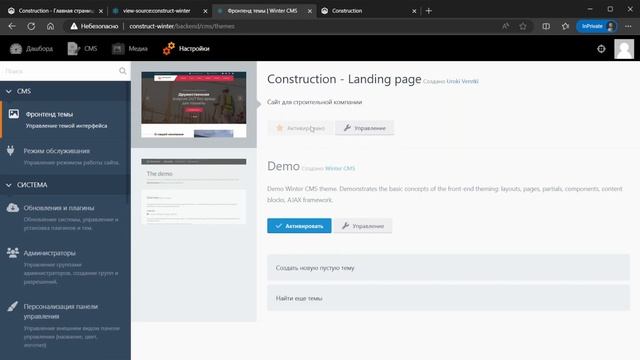
Task: Open Персонализация панели управления settings
Action: 65,325
